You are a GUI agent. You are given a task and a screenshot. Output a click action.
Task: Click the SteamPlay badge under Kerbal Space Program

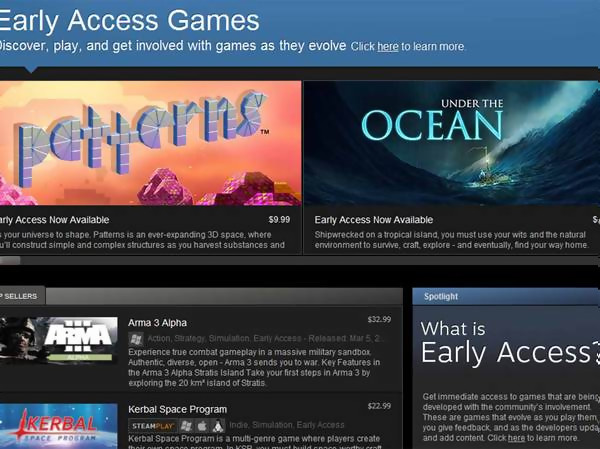pyautogui.click(x=153, y=426)
